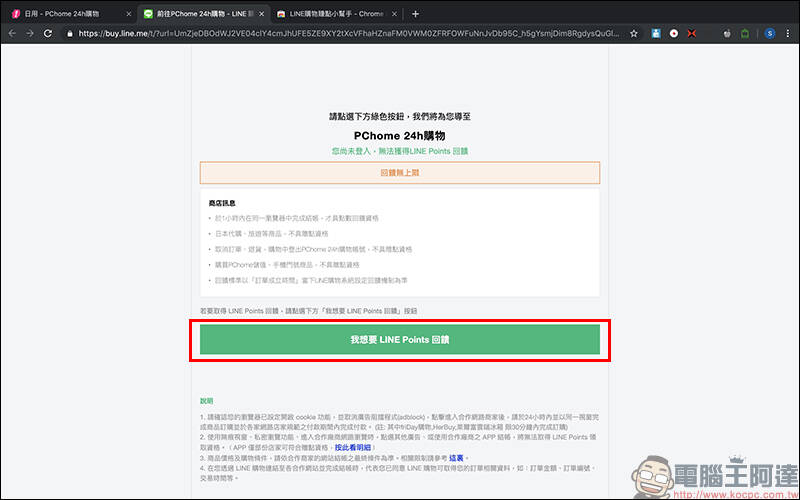Click the browser forward arrow
Viewport: 800px width, 500px height.
tap(30, 33)
